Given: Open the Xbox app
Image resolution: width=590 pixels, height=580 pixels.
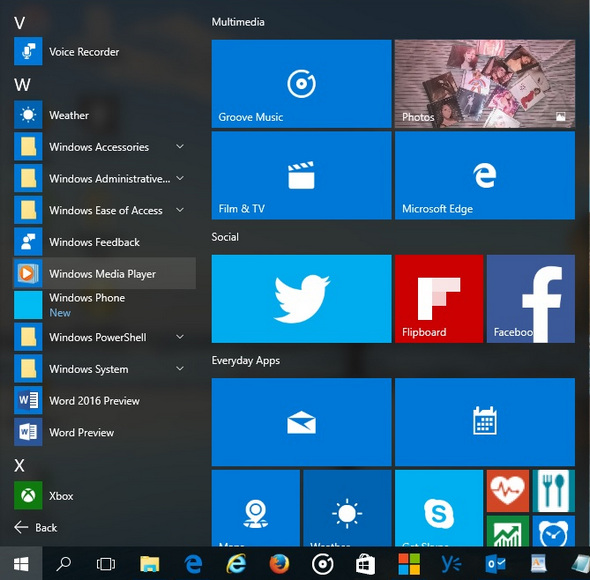Looking at the screenshot, I should point(105,496).
